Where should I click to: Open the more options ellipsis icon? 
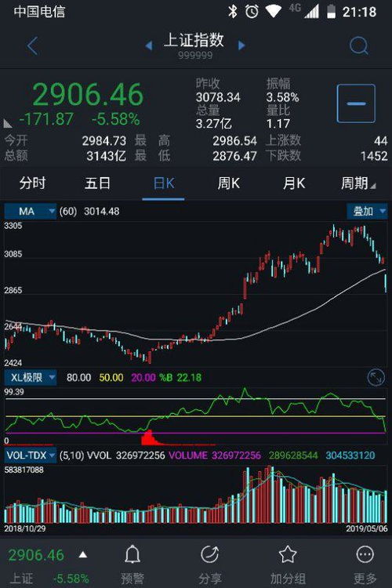[365, 554]
